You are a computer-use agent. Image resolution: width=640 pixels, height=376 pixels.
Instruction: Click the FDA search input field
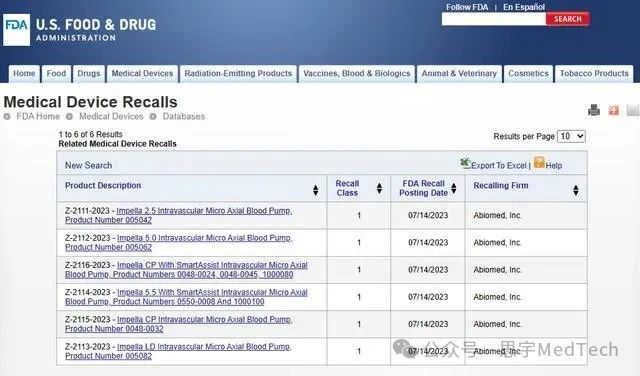click(x=493, y=19)
